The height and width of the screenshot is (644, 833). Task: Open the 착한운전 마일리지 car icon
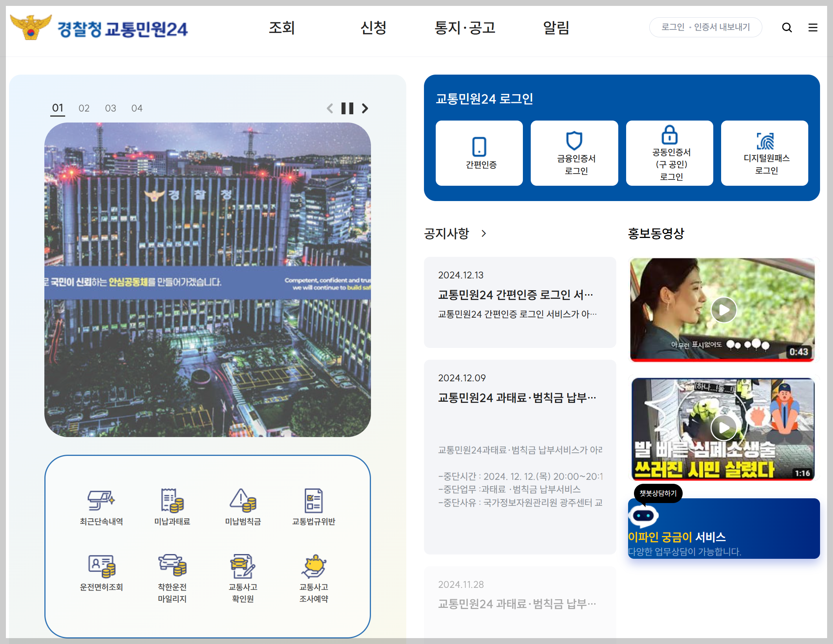pyautogui.click(x=172, y=565)
